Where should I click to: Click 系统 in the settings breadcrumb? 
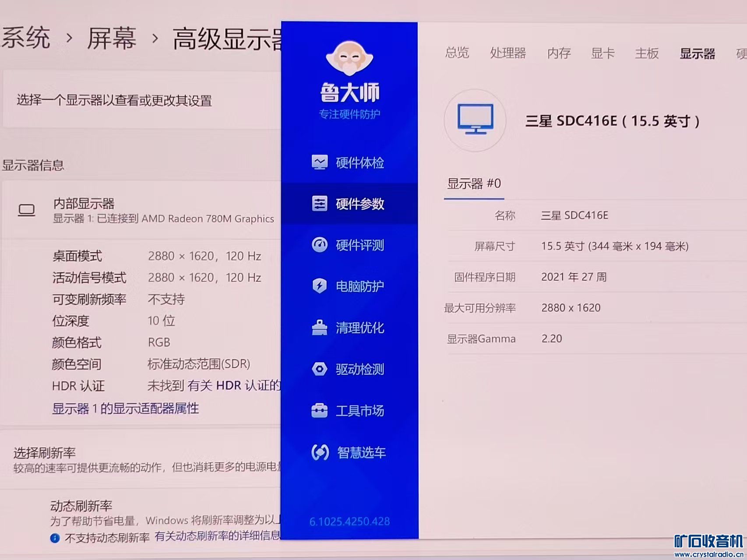(x=25, y=37)
